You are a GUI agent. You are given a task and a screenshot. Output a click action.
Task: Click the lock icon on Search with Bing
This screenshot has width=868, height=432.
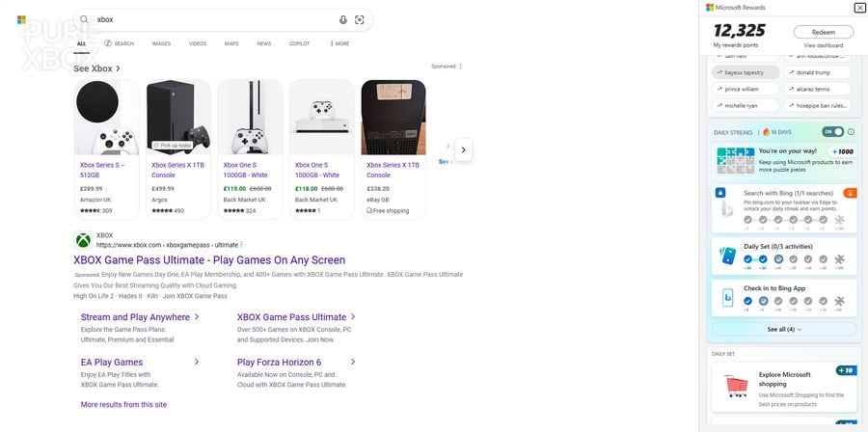(720, 193)
